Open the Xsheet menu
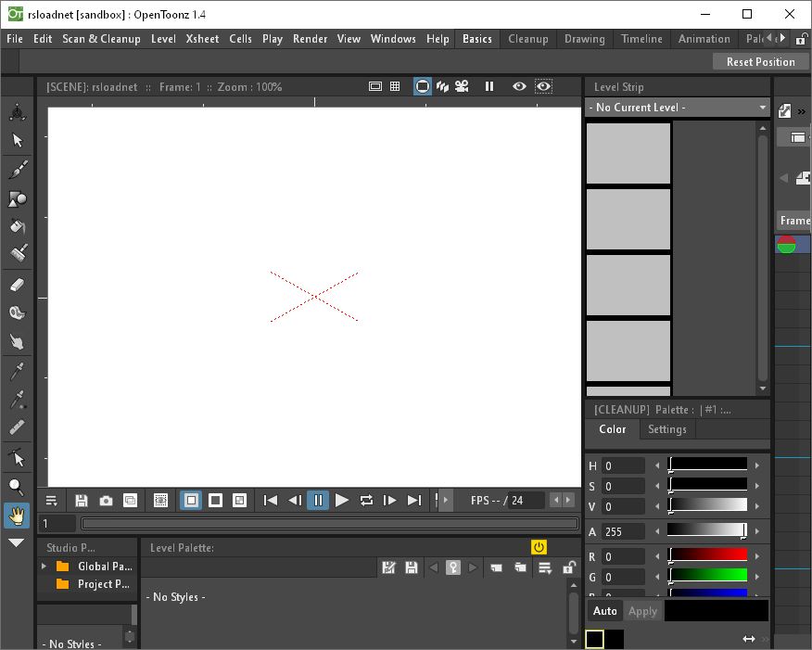The image size is (812, 650). [x=202, y=39]
